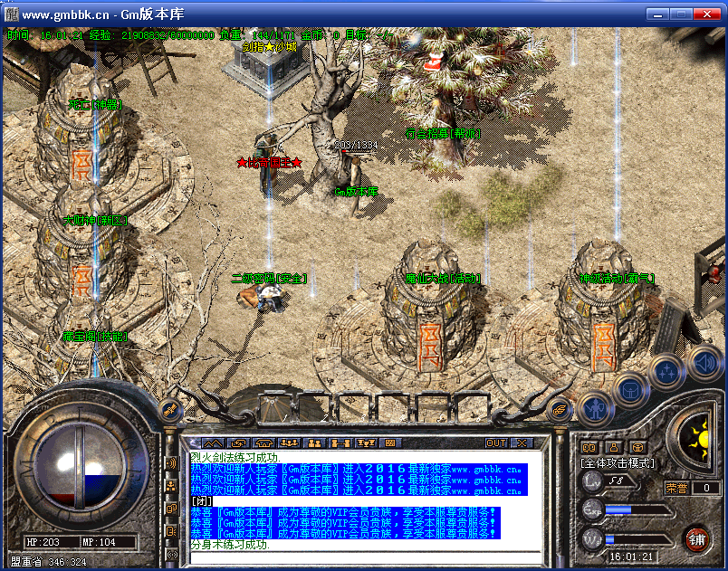Click chat line 烈火剑法练习成功
The width and height of the screenshot is (728, 571).
click(x=235, y=457)
